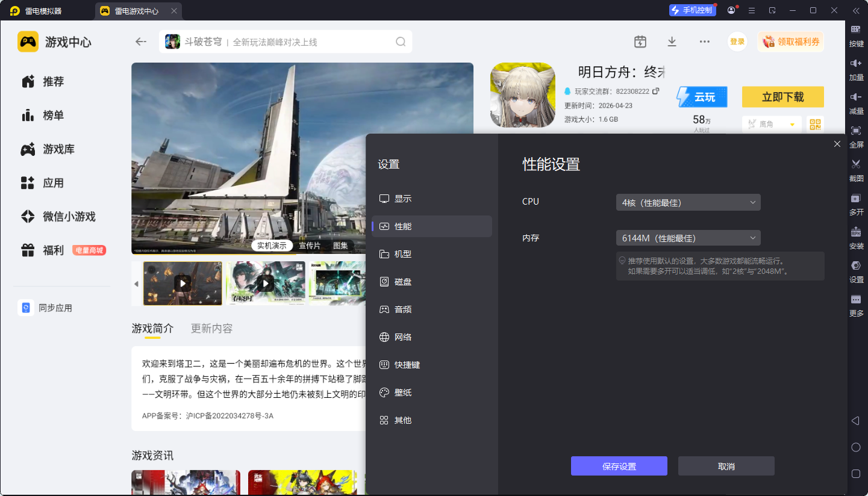Open the 更多 more tools menu
Image resolution: width=868 pixels, height=496 pixels.
(855, 306)
